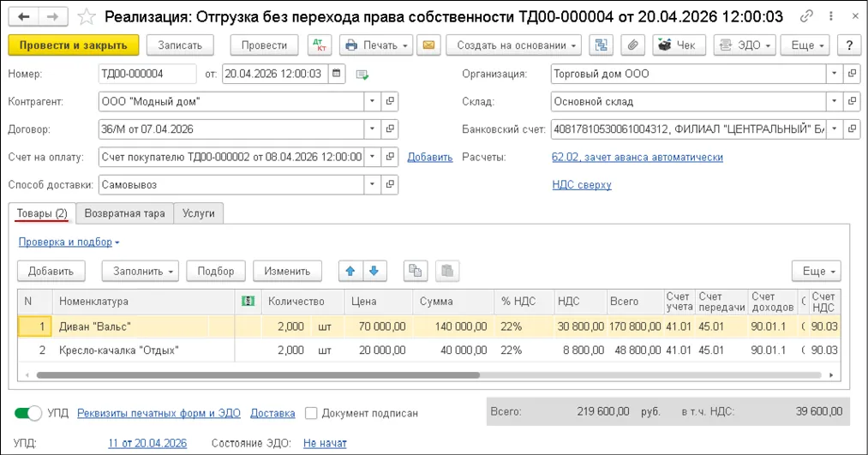Check the Документ подписан checkbox
The width and height of the screenshot is (868, 455).
pyautogui.click(x=311, y=413)
